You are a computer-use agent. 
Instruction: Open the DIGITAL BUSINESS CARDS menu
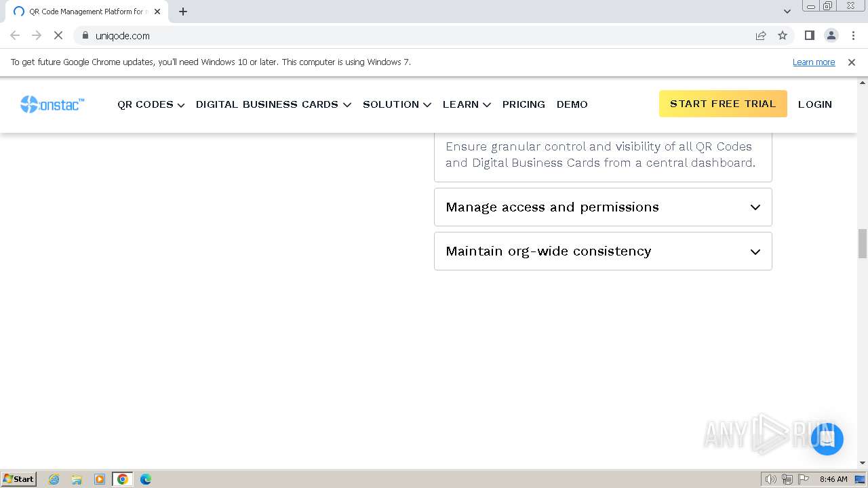[x=273, y=104]
